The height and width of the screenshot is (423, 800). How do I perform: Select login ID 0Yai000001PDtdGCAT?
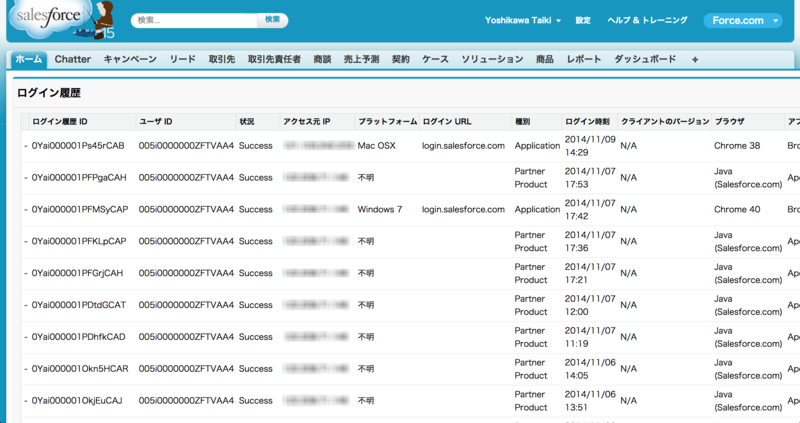79,305
